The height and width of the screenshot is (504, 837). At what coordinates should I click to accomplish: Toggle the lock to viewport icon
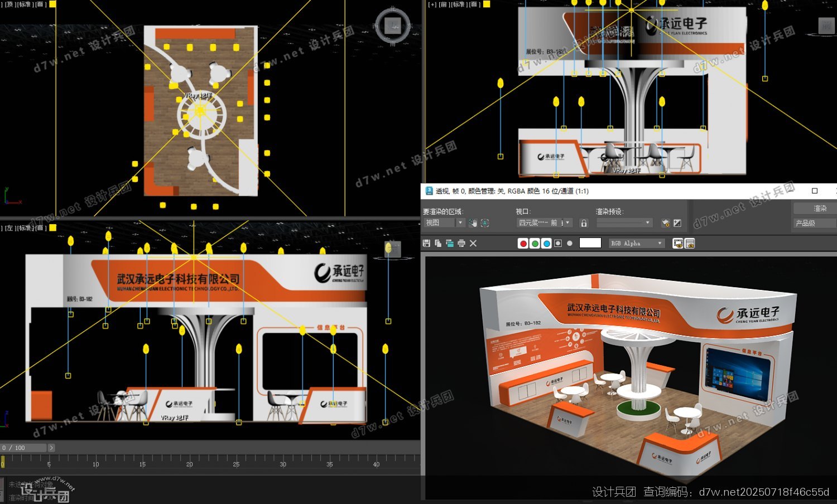(584, 223)
